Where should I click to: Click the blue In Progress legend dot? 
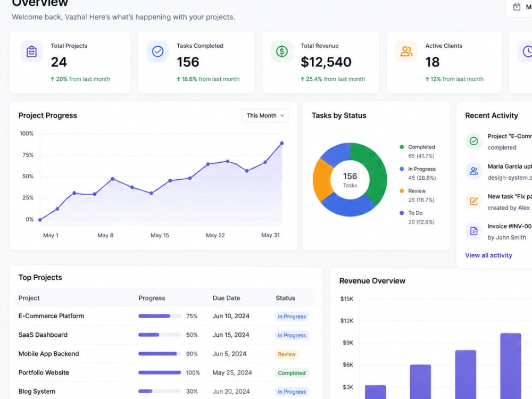[x=402, y=169]
